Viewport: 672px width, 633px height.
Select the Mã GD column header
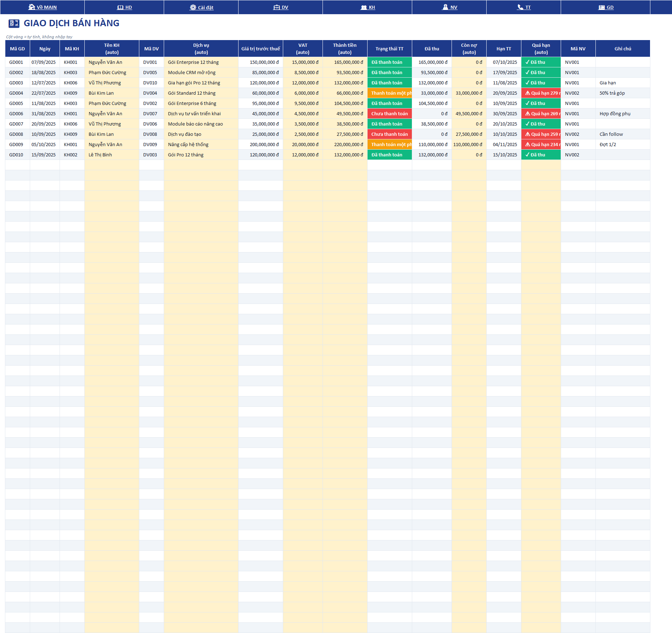(17, 49)
